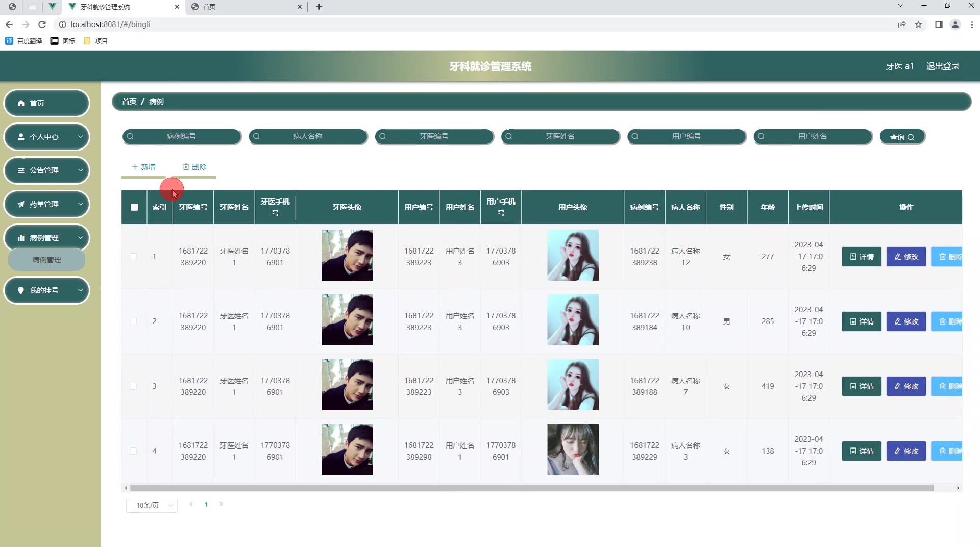Open 详情 for patient 病人名称10
The image size is (980, 547).
[862, 321]
